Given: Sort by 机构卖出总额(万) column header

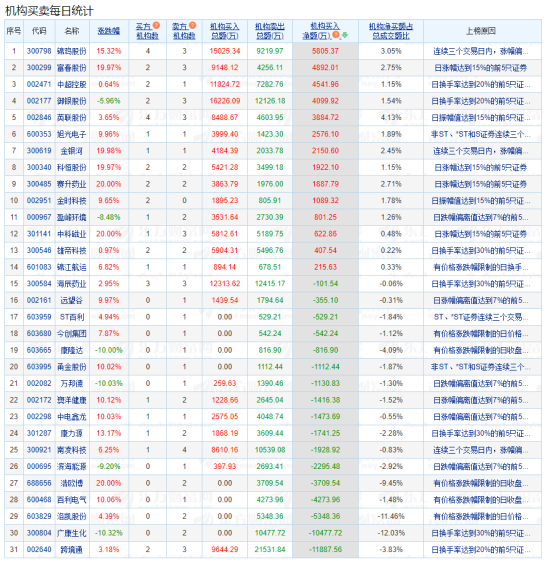Looking at the screenshot, I should pyautogui.click(x=270, y=31).
